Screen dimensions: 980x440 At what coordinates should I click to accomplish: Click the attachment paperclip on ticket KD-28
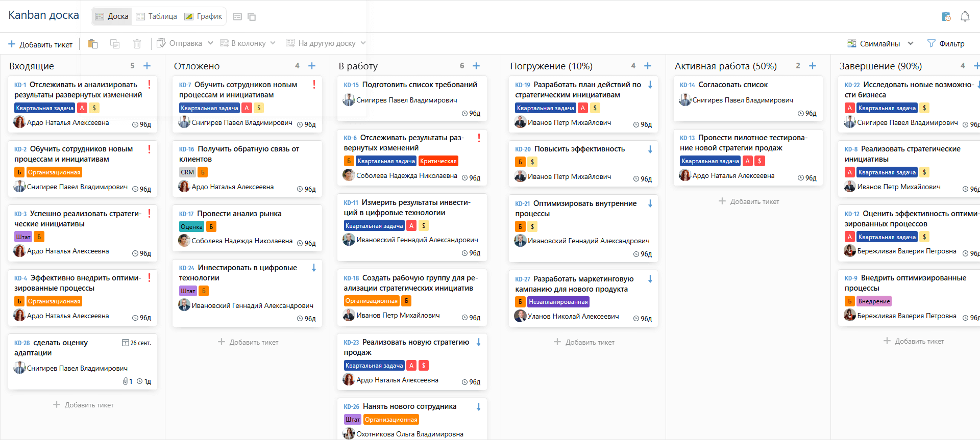125,381
